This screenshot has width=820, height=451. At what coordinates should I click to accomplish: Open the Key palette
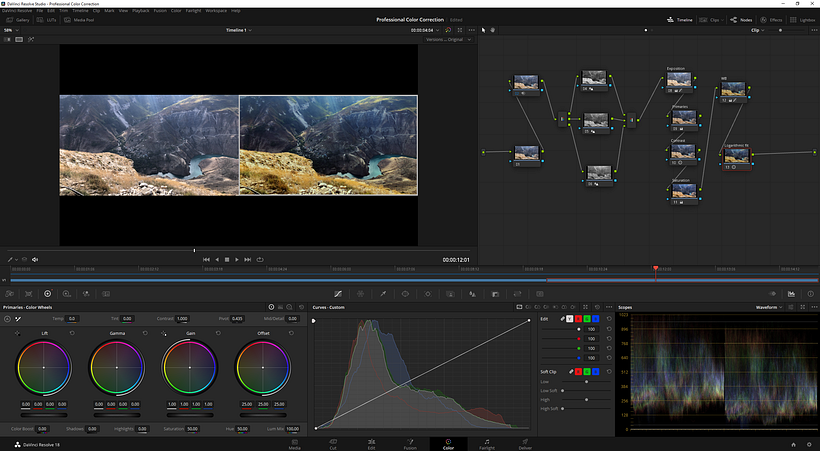tap(495, 294)
